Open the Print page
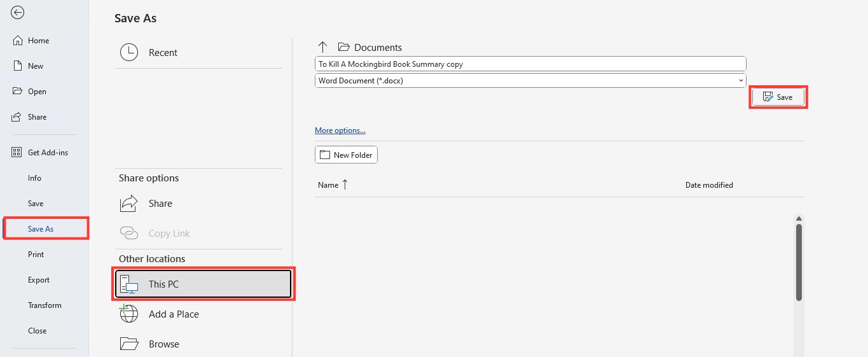 36,255
